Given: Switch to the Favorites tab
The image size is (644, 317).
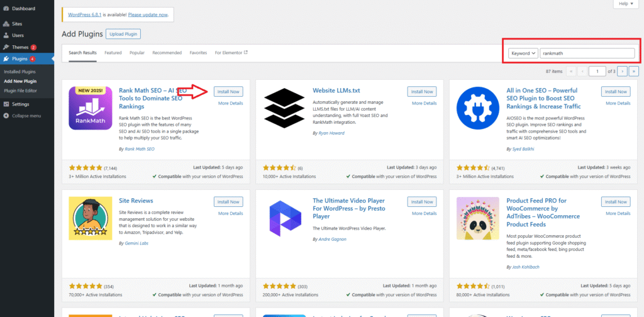Looking at the screenshot, I should pos(198,53).
